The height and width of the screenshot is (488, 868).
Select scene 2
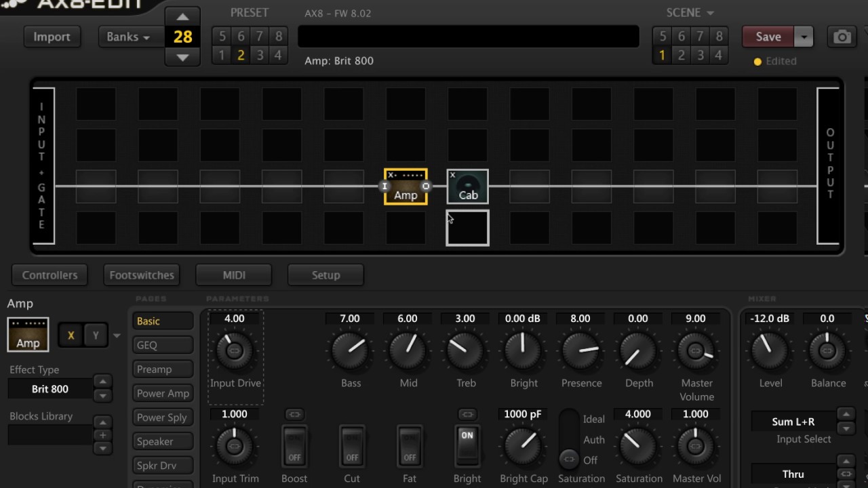tap(682, 56)
